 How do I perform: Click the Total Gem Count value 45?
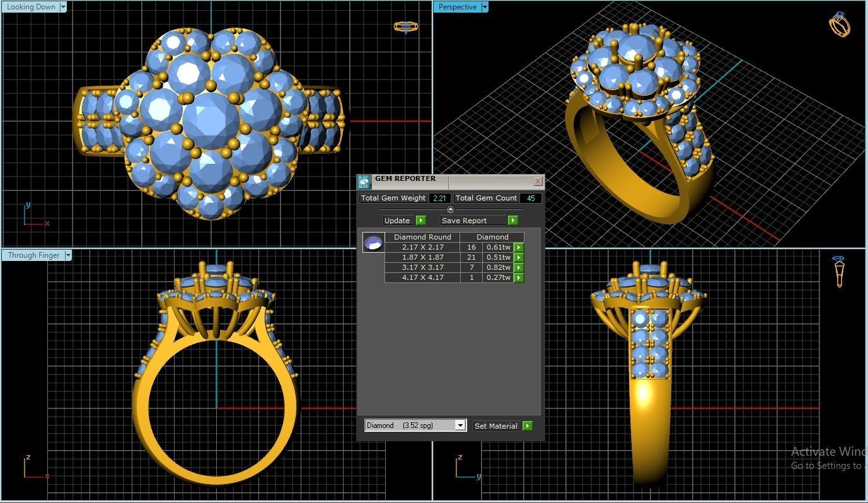tap(531, 198)
